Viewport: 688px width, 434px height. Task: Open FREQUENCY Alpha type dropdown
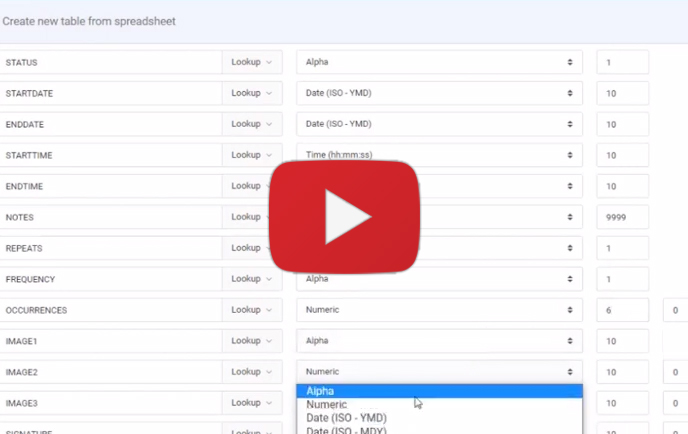click(x=439, y=279)
